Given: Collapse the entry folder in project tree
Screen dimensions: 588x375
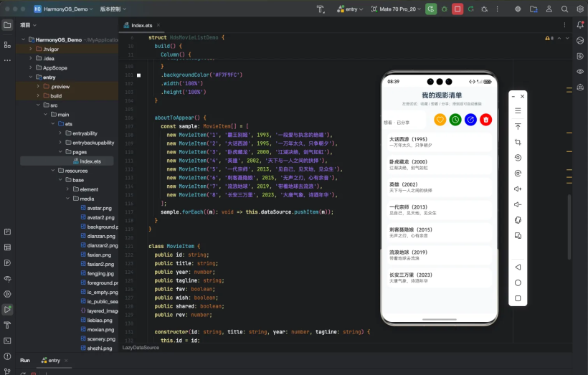Looking at the screenshot, I should tap(31, 77).
